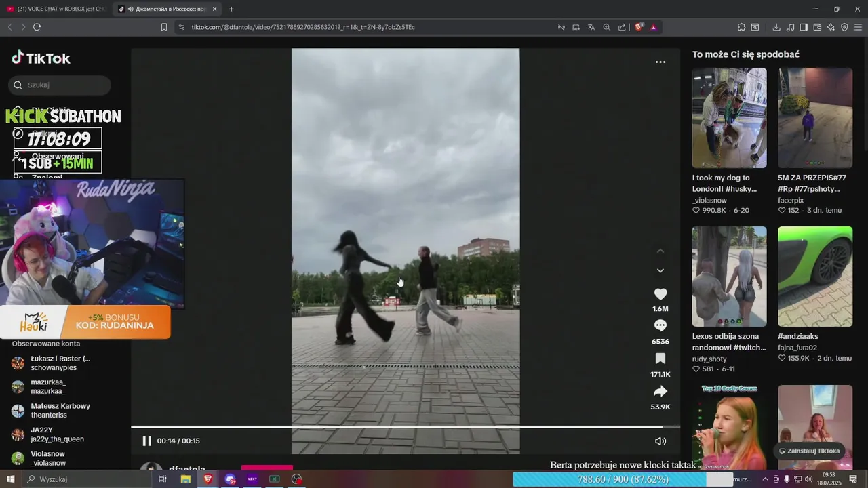Click the zoom magnifier icon in address bar

pos(606,27)
